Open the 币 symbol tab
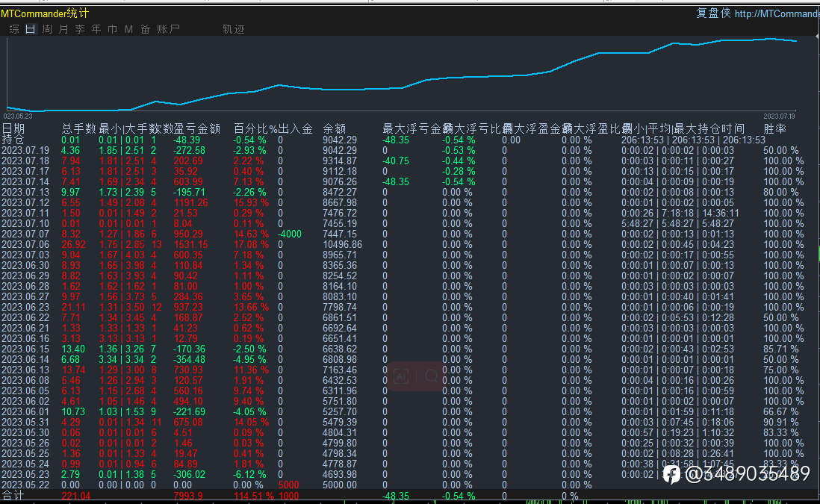This screenshot has height=504, width=820. (x=113, y=29)
